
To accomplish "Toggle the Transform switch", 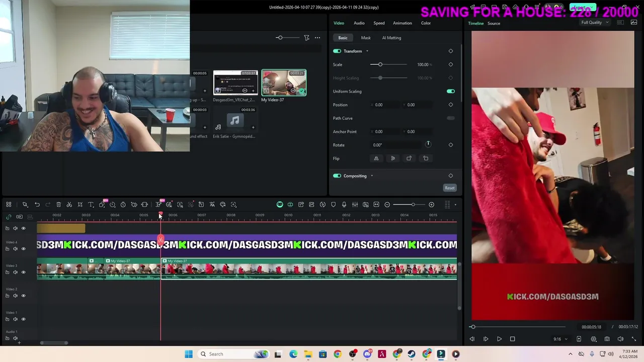I will [337, 51].
